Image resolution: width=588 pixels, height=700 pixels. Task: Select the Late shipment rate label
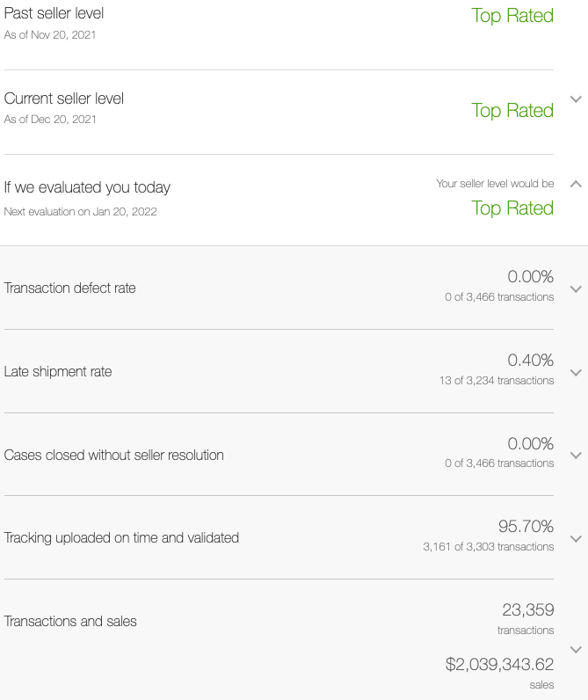(58, 371)
